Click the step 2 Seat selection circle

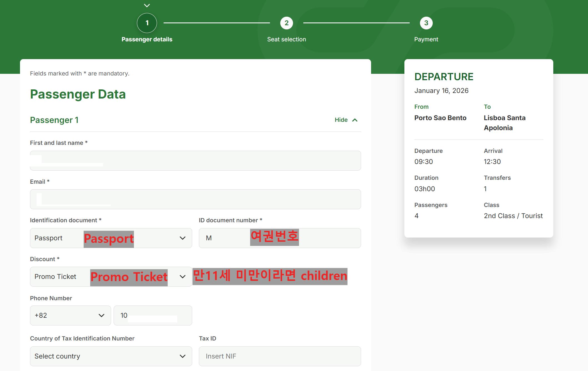[x=286, y=23]
